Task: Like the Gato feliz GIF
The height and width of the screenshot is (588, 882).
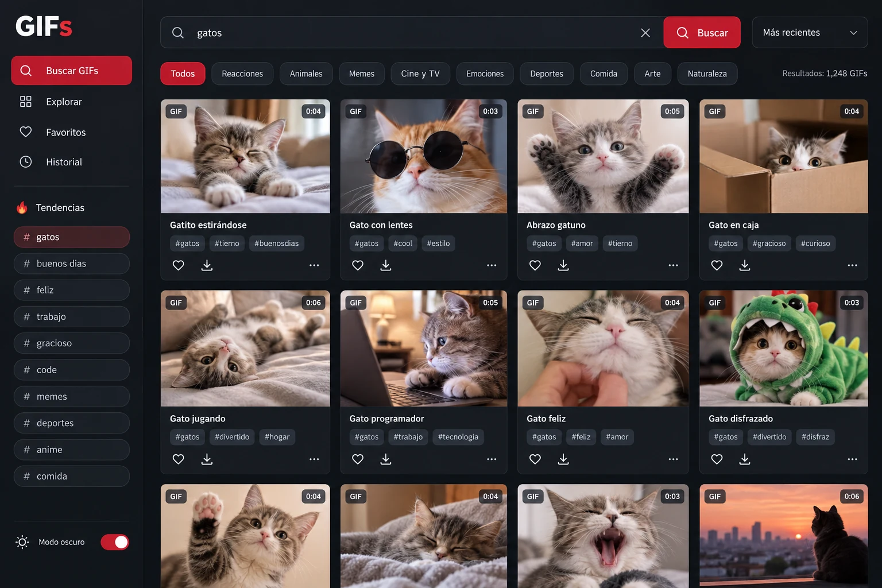Action: [535, 459]
